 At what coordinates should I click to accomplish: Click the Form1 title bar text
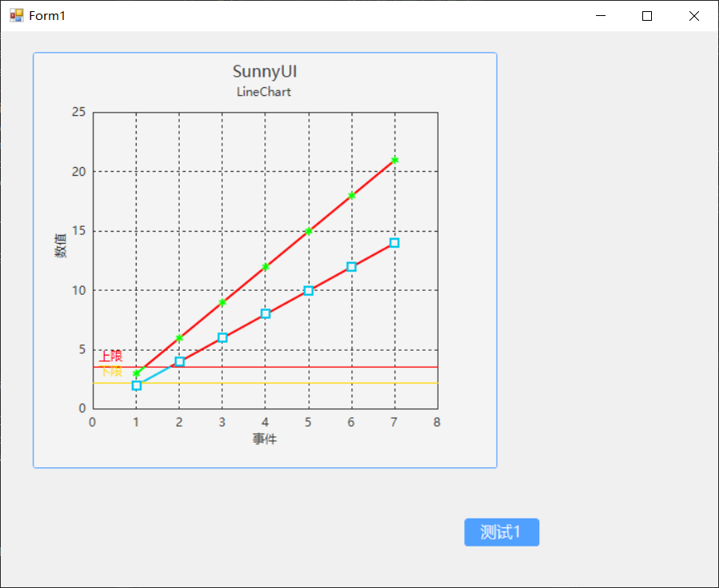click(x=48, y=15)
